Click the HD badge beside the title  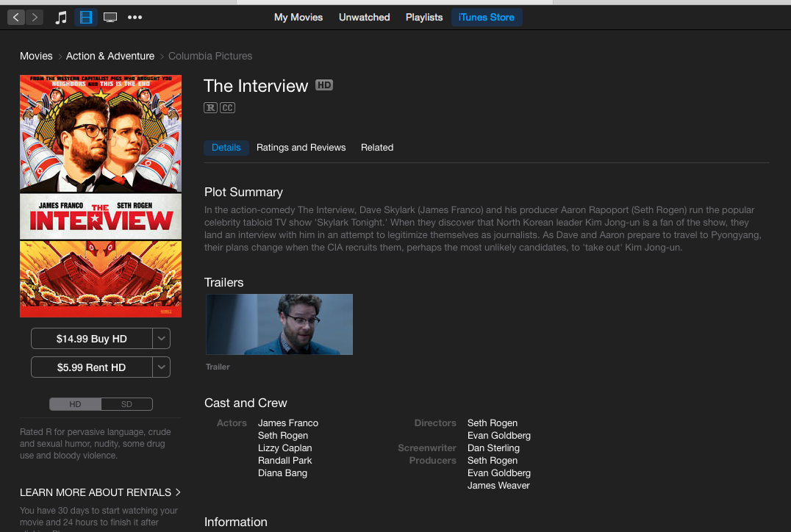pos(324,85)
